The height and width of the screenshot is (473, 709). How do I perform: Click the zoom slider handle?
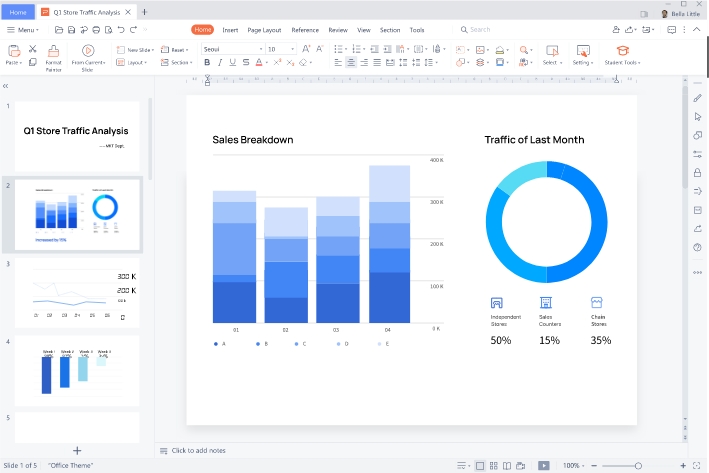(x=638, y=465)
